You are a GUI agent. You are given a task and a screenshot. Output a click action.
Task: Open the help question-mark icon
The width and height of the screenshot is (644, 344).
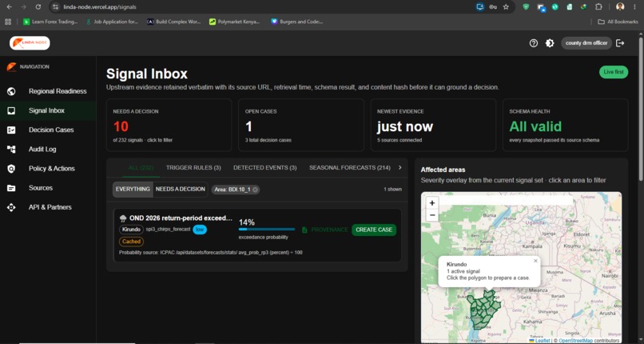[534, 43]
